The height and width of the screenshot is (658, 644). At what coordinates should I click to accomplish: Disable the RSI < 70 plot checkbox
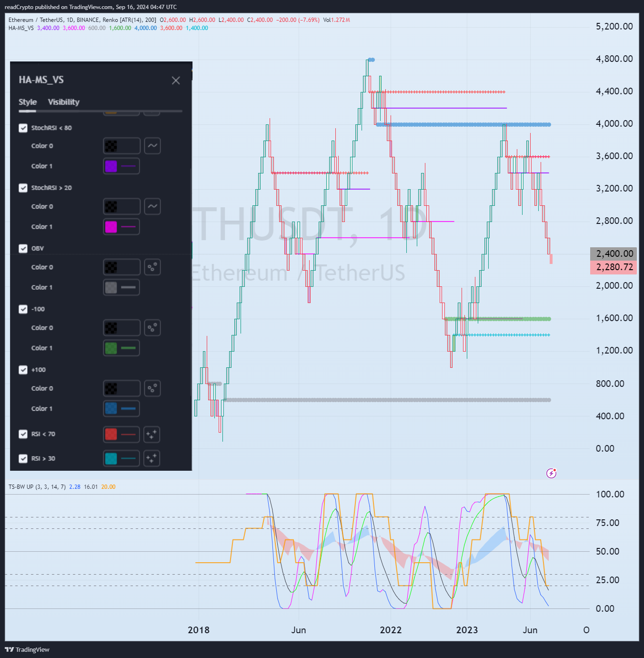point(23,434)
